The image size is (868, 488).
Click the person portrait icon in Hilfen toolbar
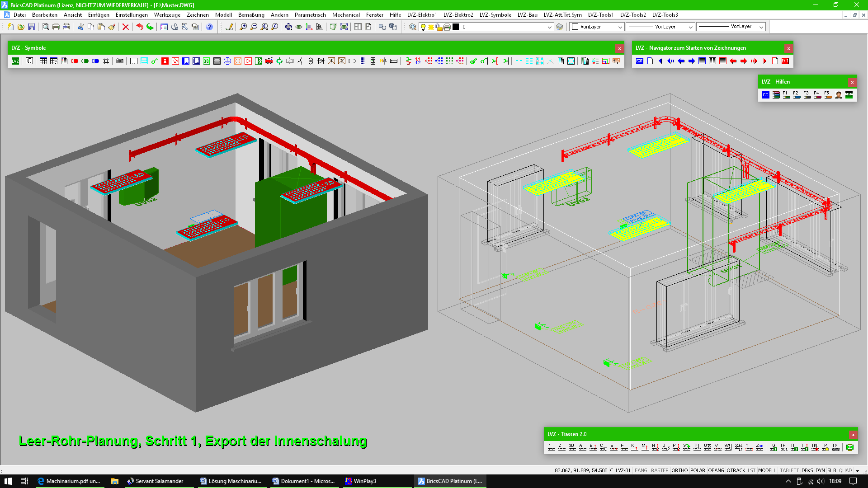pyautogui.click(x=839, y=95)
